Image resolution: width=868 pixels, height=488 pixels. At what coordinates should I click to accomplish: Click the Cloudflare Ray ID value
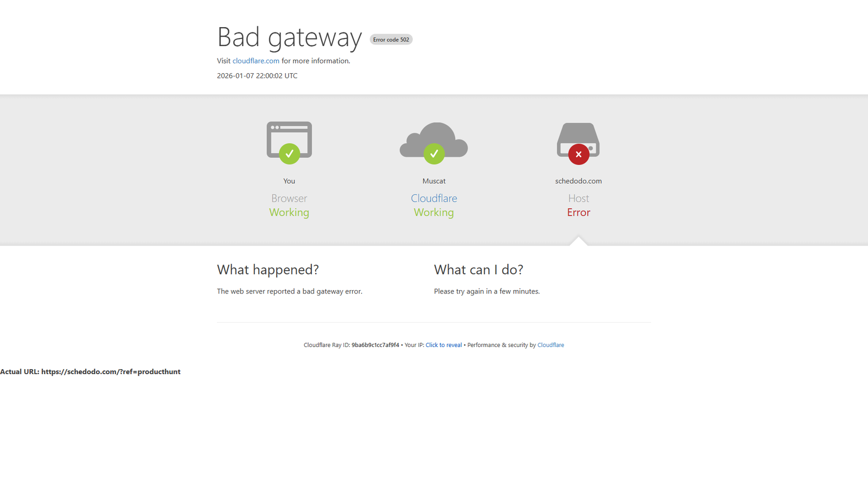click(375, 345)
